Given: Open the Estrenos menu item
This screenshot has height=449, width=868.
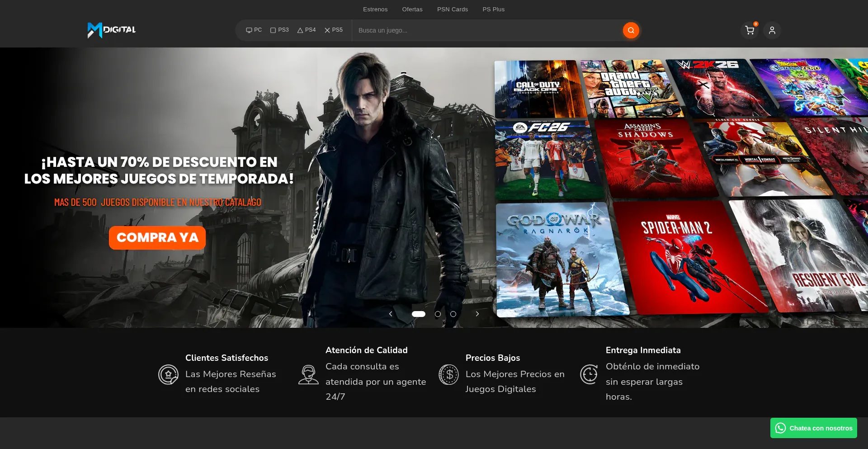Looking at the screenshot, I should pos(375,9).
